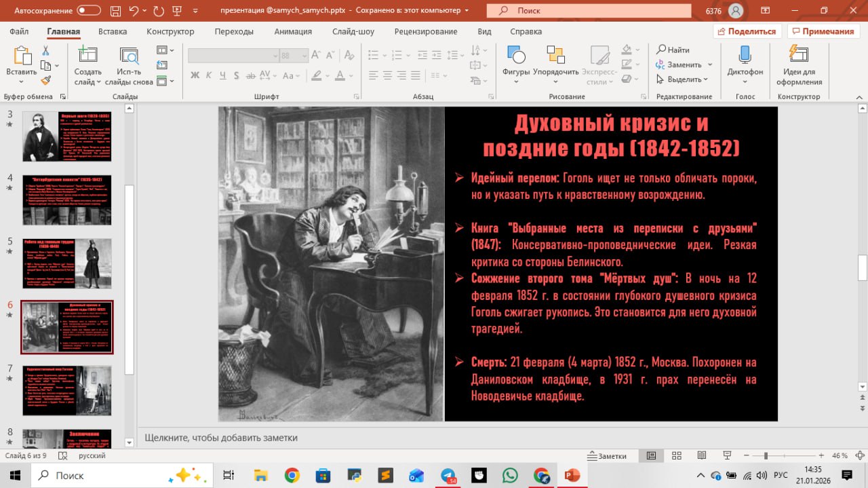
Task: Click the Поделиться share button
Action: click(747, 31)
